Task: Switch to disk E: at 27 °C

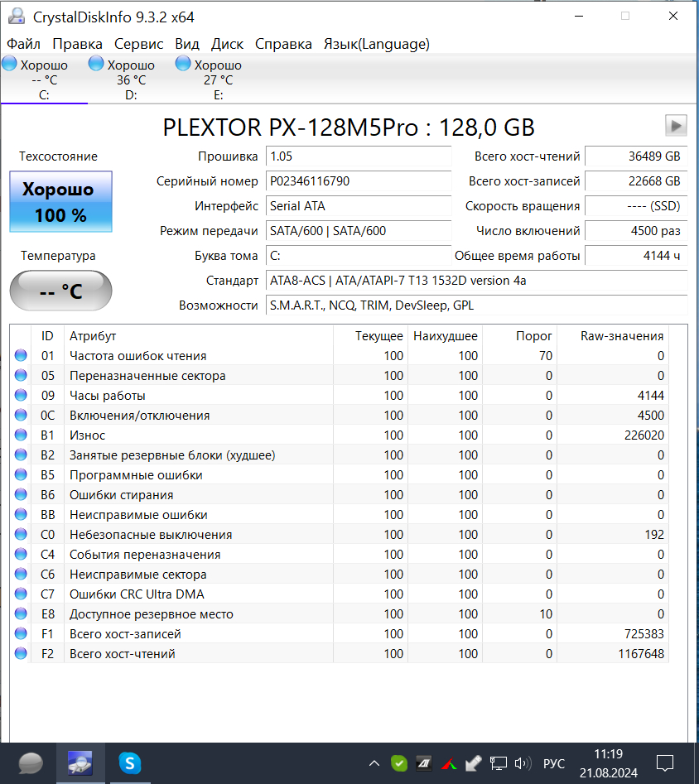Action: point(218,79)
